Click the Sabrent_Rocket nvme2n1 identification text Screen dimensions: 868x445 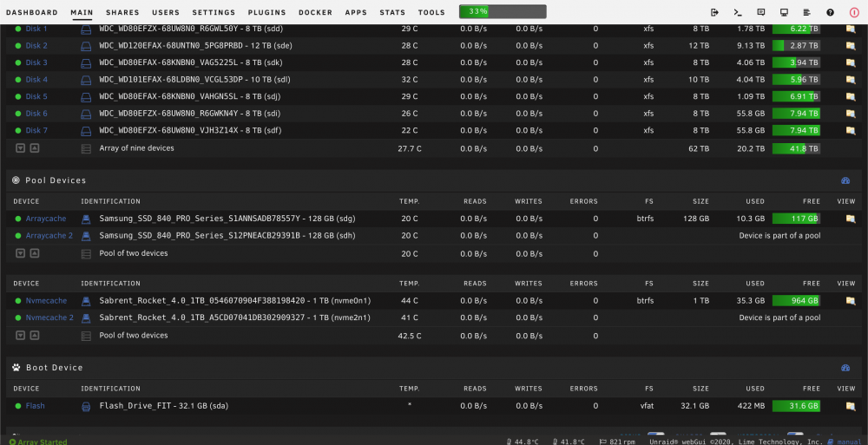coord(234,317)
